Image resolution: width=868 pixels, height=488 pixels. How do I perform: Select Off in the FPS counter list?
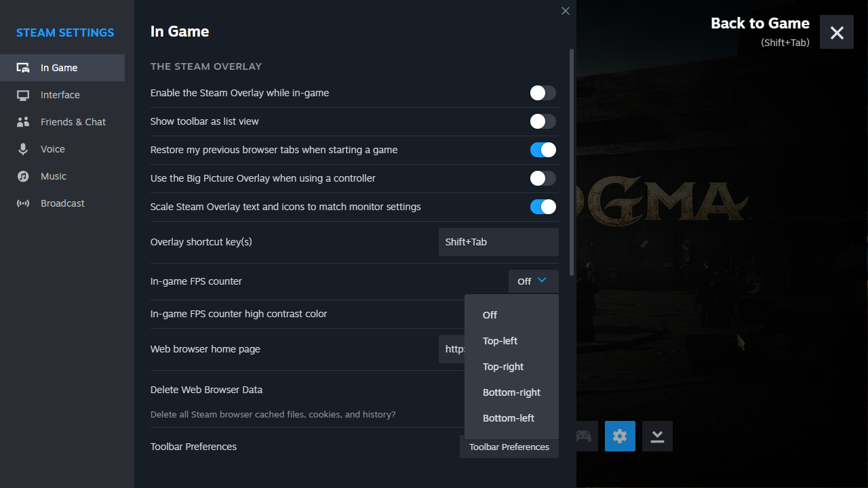(x=490, y=314)
